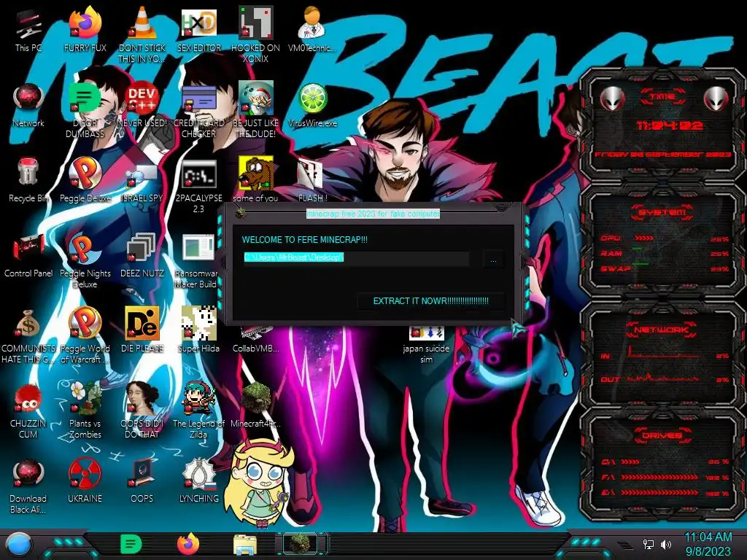Open Peggle World of Warcraft shortcut
Viewport: 747px width, 560px height.
coord(85,335)
